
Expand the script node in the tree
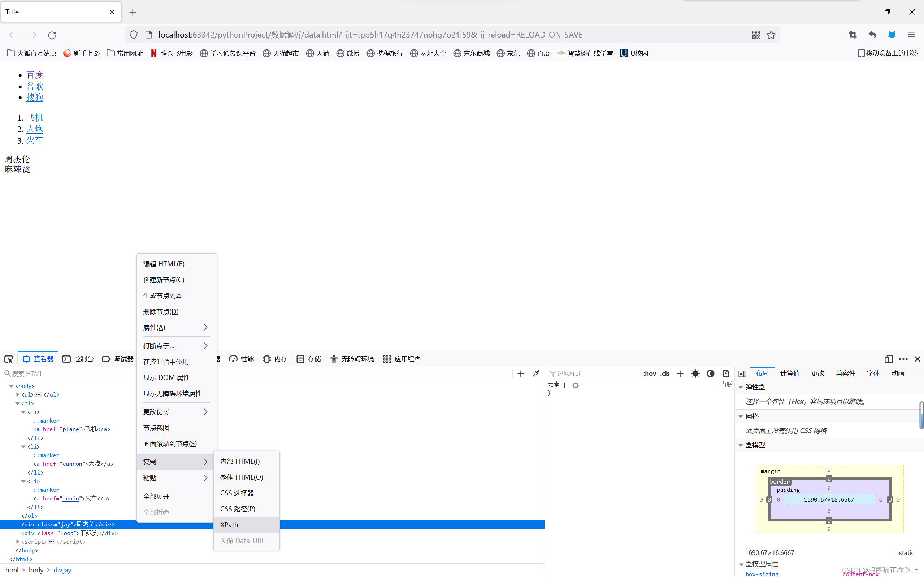coord(18,542)
